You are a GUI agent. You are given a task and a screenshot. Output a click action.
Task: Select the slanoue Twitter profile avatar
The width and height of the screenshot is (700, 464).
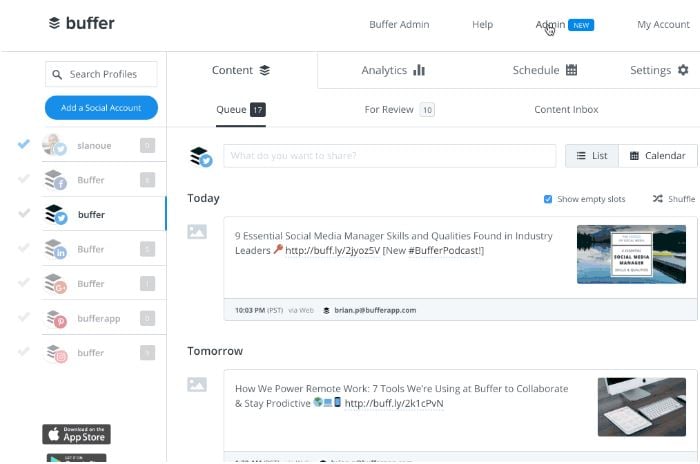point(54,145)
